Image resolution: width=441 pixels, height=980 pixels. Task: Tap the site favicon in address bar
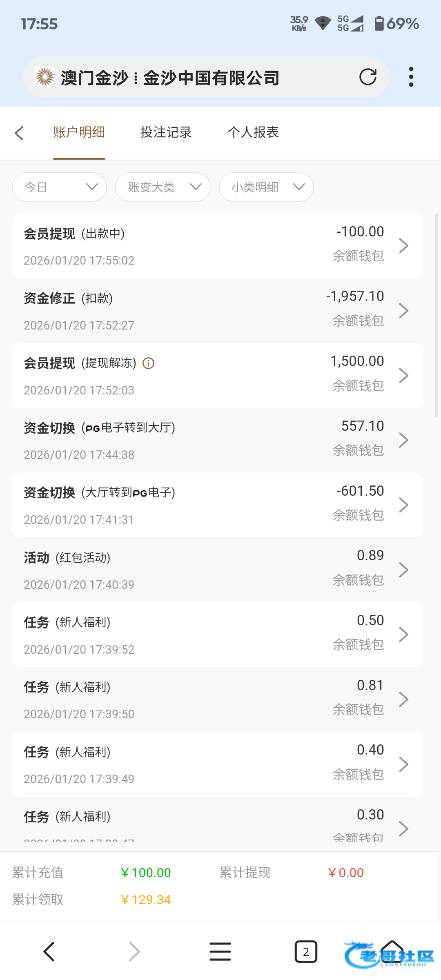[45, 77]
